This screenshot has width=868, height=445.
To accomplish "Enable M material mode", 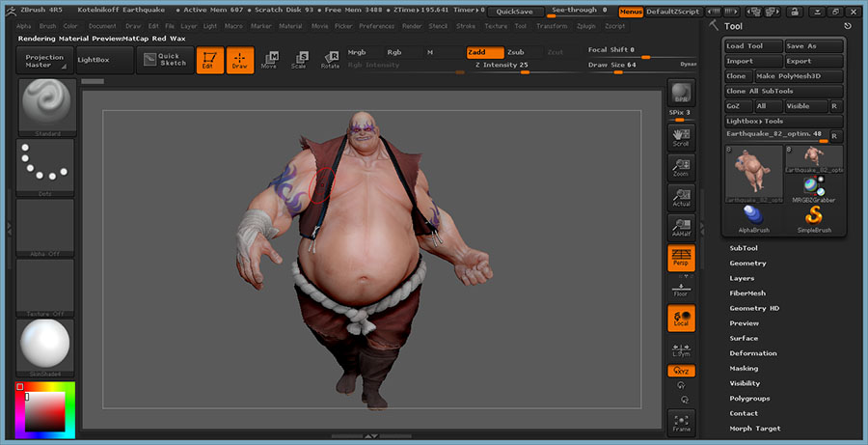I will click(x=443, y=52).
